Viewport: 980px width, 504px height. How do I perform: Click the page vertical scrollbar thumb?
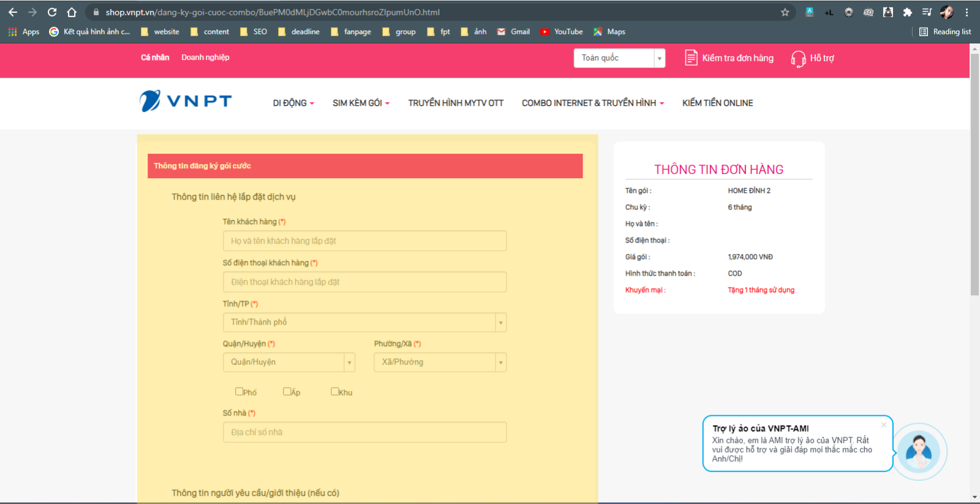coord(974,175)
